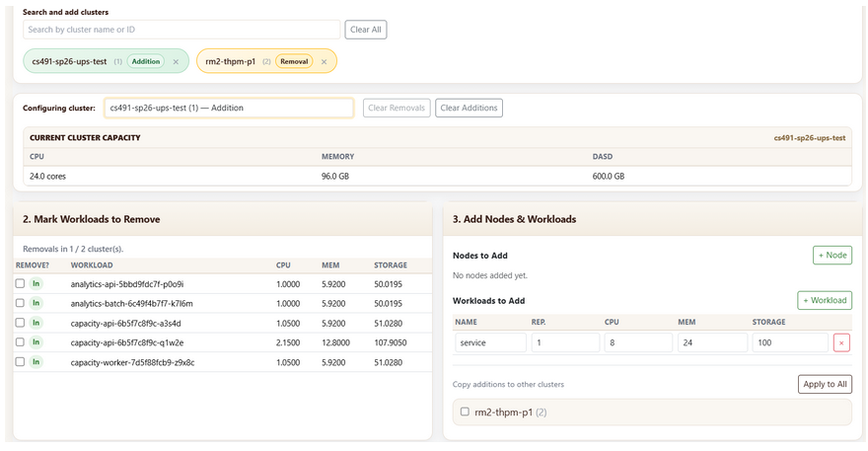Mark analytics-batch-6c49f4b7f7-k7l6m for removal

tap(20, 303)
